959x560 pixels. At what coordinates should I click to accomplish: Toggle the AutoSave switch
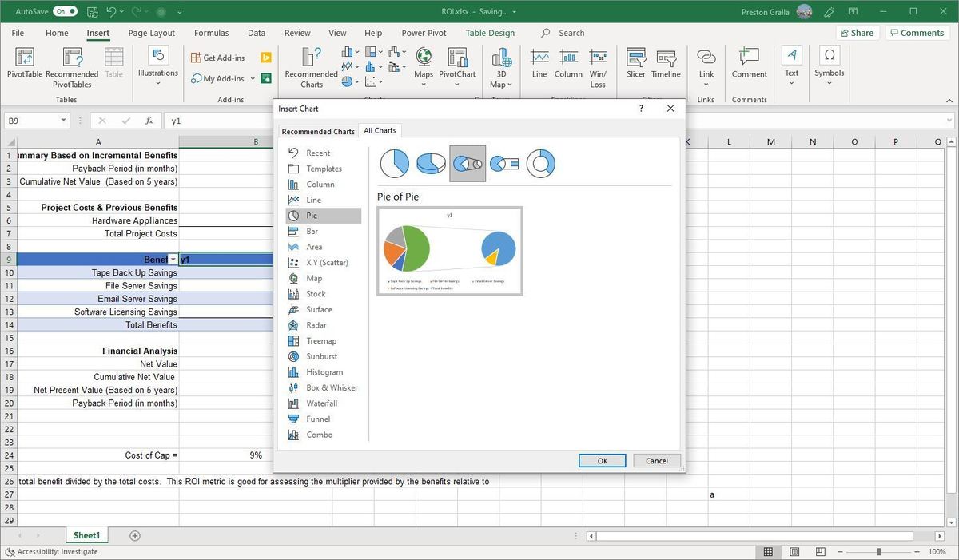[x=65, y=11]
